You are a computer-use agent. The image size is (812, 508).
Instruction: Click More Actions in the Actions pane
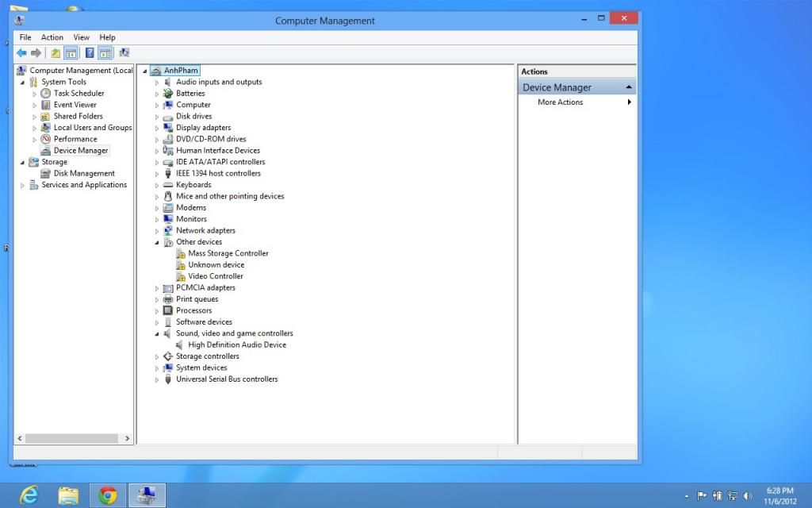click(x=560, y=102)
